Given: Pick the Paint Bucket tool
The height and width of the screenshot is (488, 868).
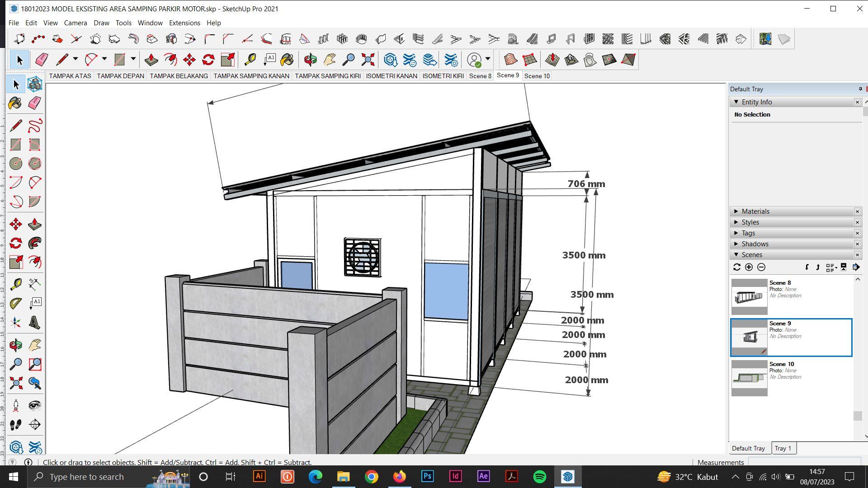Looking at the screenshot, I should pyautogui.click(x=15, y=103).
